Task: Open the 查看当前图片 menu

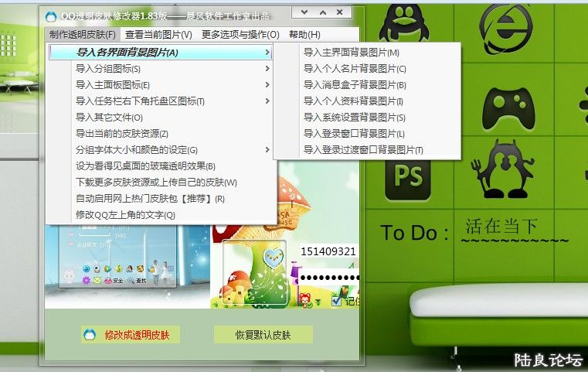Action: 158,35
